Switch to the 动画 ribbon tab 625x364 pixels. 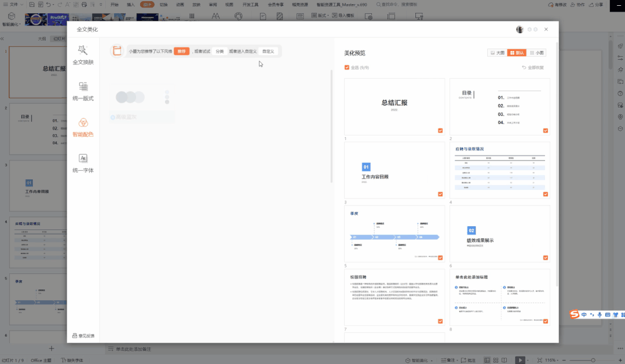(x=180, y=5)
